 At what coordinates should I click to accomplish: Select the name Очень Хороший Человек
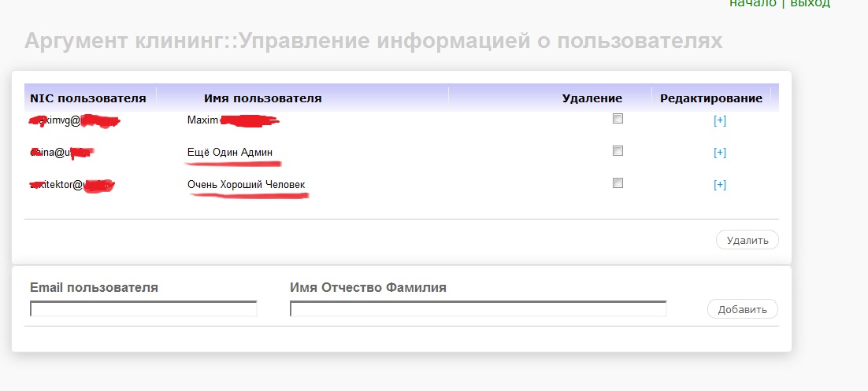247,185
